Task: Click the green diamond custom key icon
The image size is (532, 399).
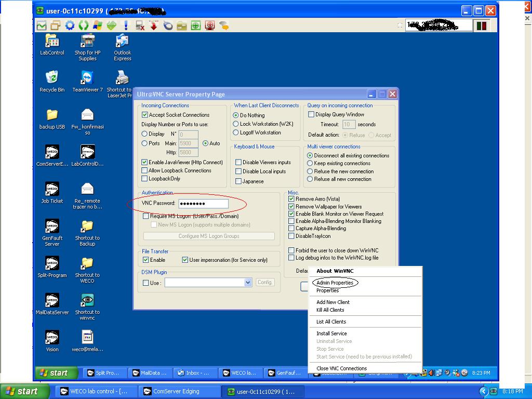Action: [112, 25]
